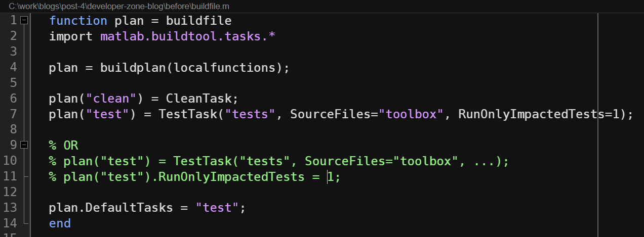Image resolution: width=644 pixels, height=237 pixels.
Task: Collapse the comment block fold on line 9
Action: (24, 145)
